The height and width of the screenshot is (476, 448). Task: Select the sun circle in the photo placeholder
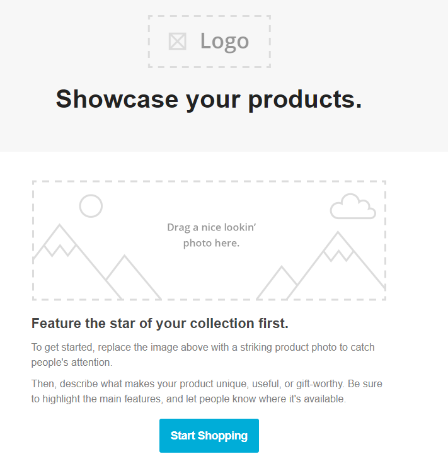click(x=91, y=206)
